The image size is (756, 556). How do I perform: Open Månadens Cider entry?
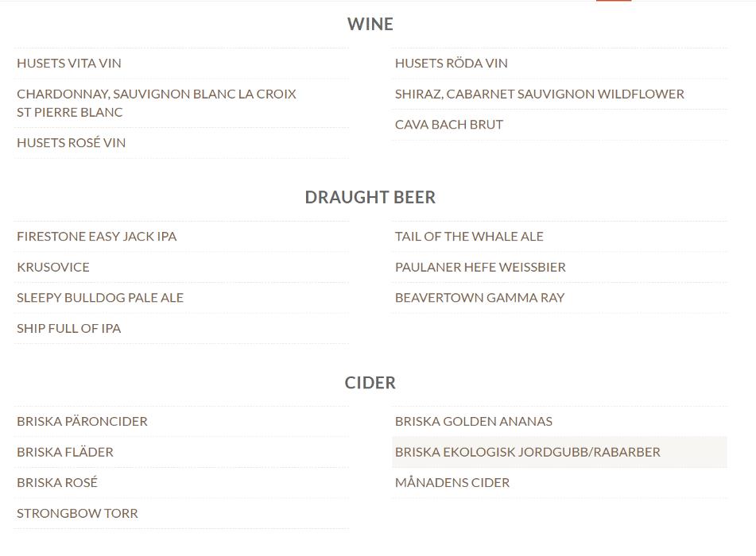[560, 483]
